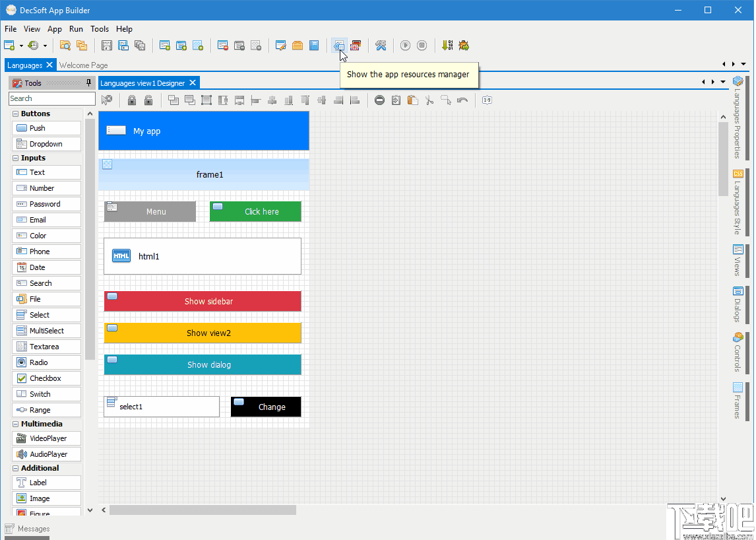
Task: Select the teal Show dialog button
Action: [x=203, y=365]
